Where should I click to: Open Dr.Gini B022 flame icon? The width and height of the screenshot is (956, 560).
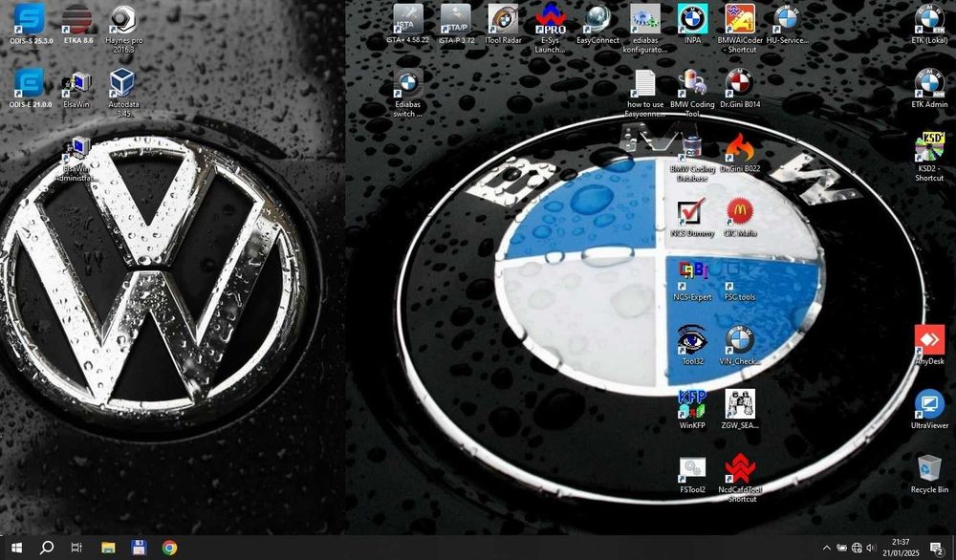point(740,147)
